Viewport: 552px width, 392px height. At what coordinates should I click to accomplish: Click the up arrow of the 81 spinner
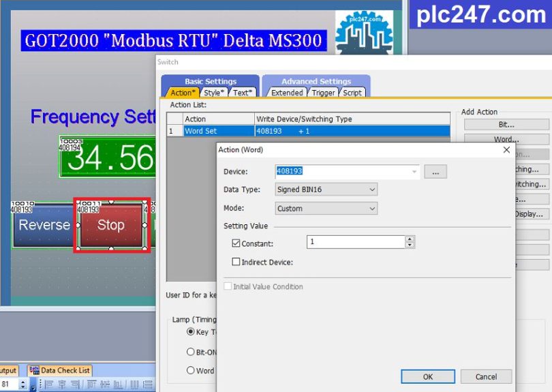click(x=23, y=382)
